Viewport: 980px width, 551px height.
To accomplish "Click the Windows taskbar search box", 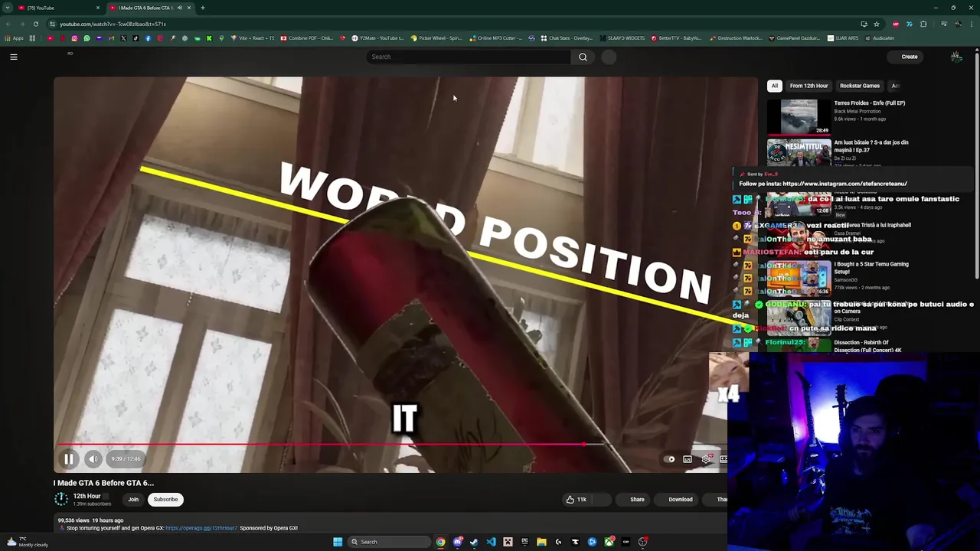I will [389, 542].
